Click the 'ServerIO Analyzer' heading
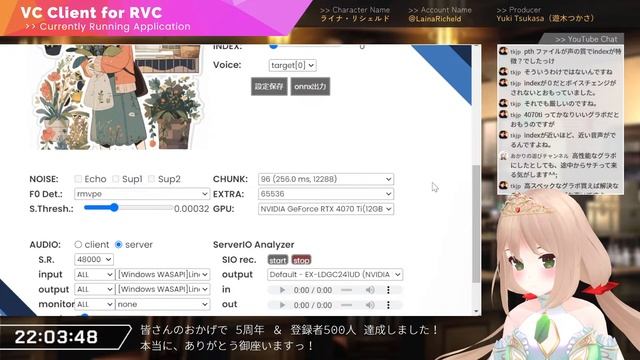 pos(253,244)
